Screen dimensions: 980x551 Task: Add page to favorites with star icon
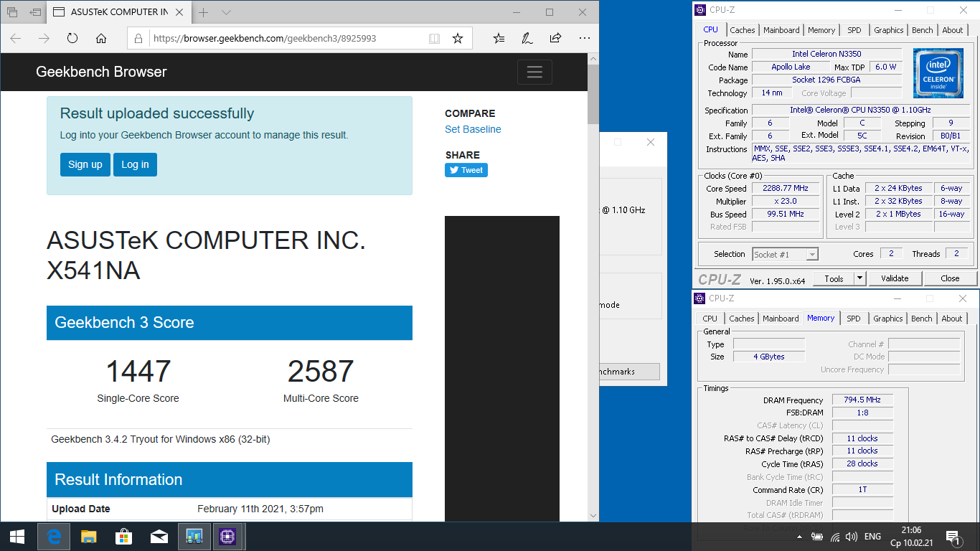[x=458, y=39]
